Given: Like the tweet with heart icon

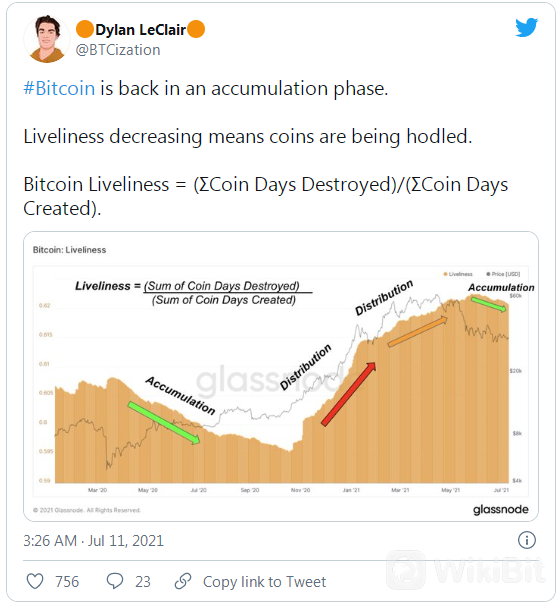Looking at the screenshot, I should tap(35, 581).
